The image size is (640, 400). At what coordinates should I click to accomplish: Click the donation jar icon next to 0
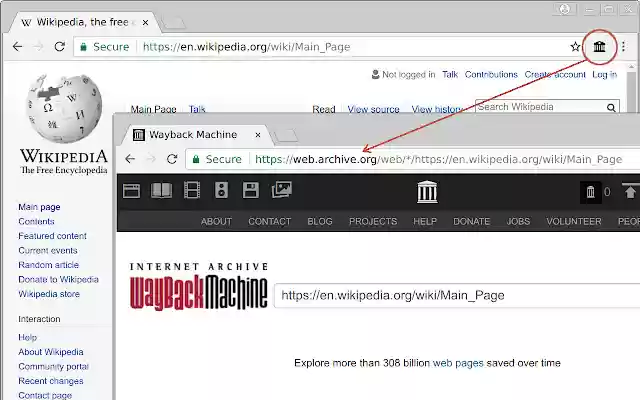tap(591, 192)
